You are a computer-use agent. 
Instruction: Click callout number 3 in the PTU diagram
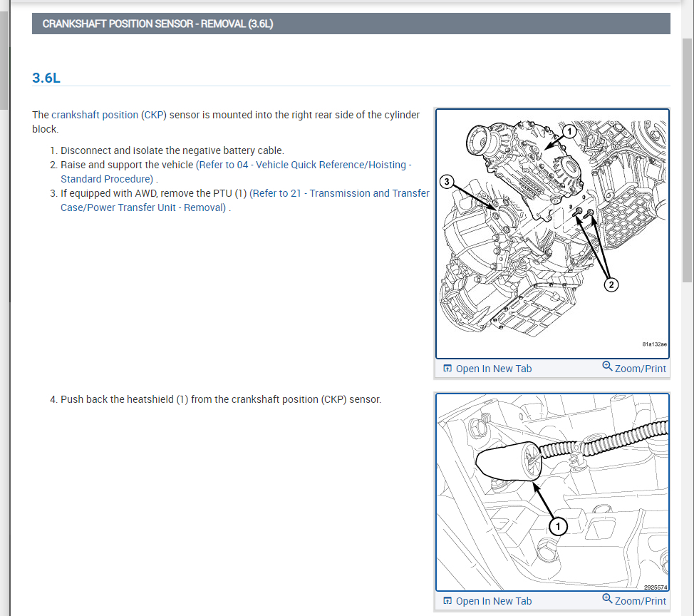click(447, 182)
